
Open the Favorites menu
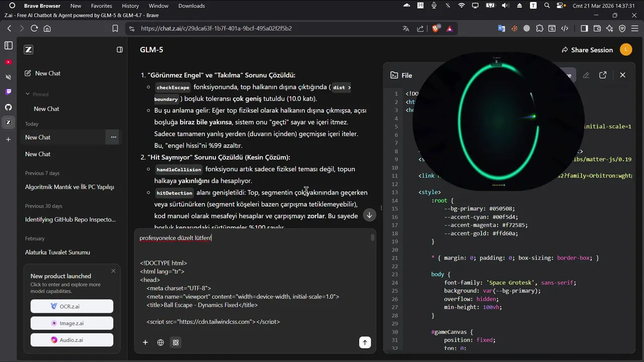click(x=102, y=6)
